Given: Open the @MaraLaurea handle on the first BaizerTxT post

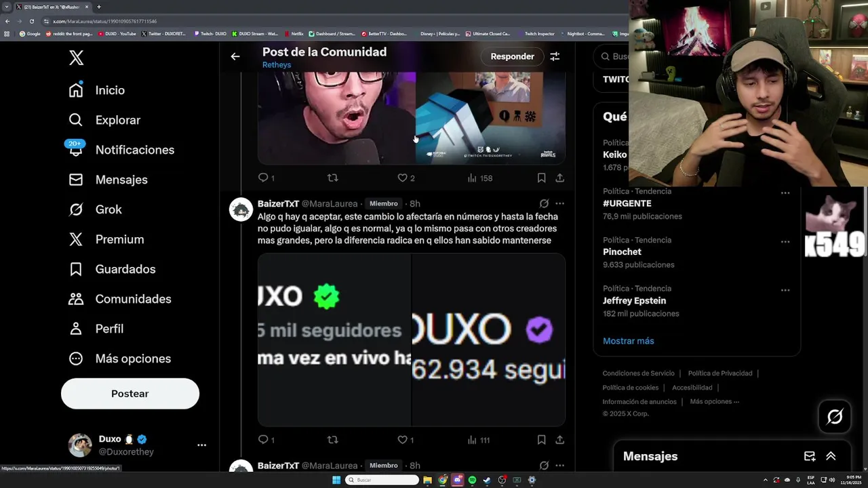Looking at the screenshot, I should (x=330, y=203).
